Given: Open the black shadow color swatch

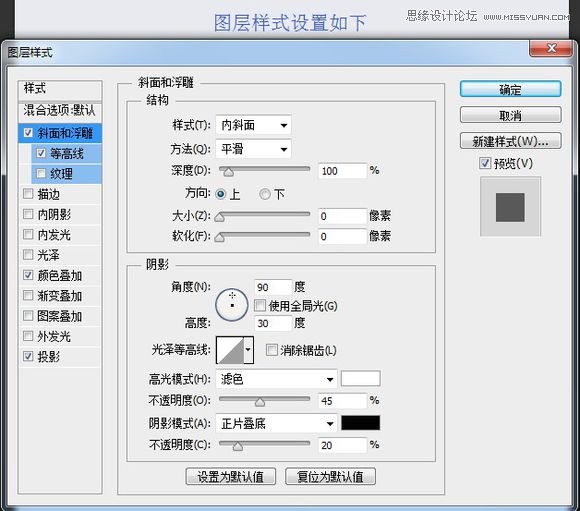Looking at the screenshot, I should coord(360,423).
